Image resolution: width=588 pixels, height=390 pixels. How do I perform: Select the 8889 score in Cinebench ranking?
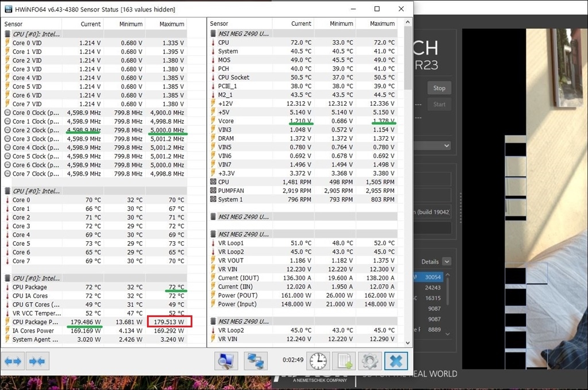pos(434,330)
